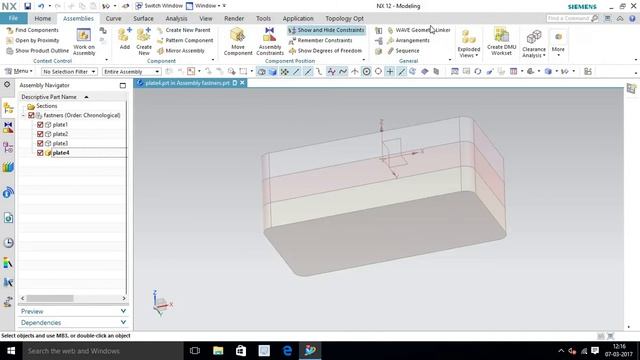Toggle the plate1 checkbox
640x360 pixels.
[40, 124]
